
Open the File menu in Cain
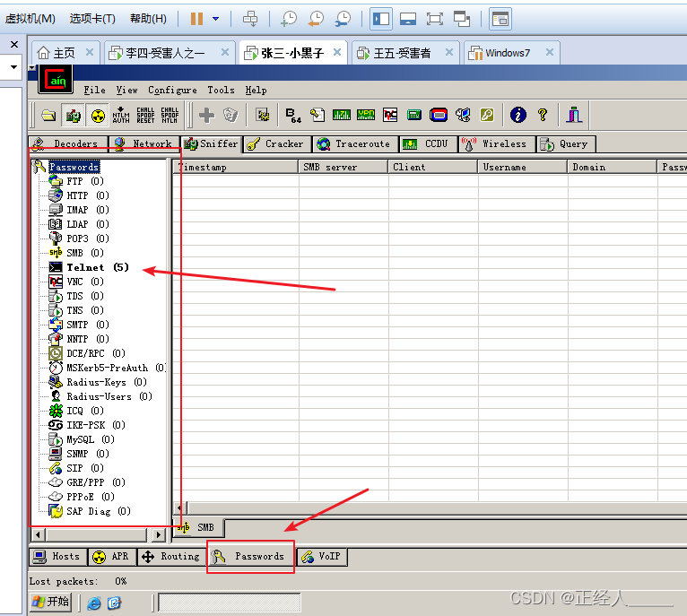(x=95, y=90)
